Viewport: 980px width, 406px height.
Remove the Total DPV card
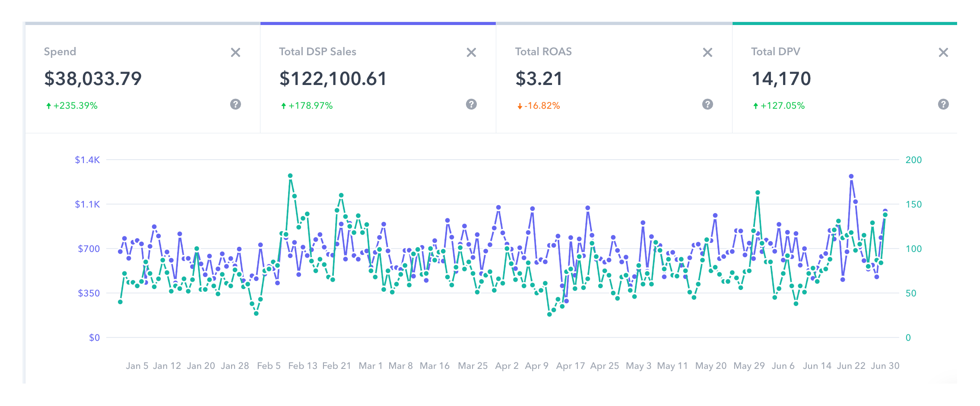pyautogui.click(x=943, y=53)
